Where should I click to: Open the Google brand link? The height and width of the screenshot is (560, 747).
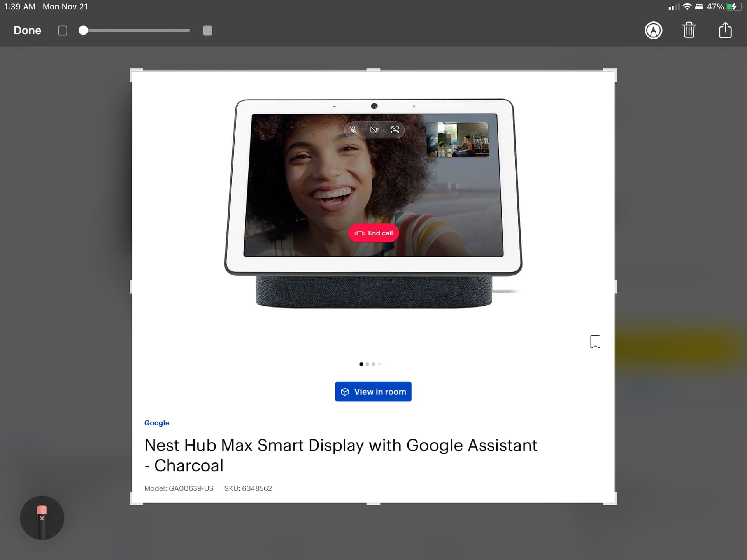(x=156, y=423)
